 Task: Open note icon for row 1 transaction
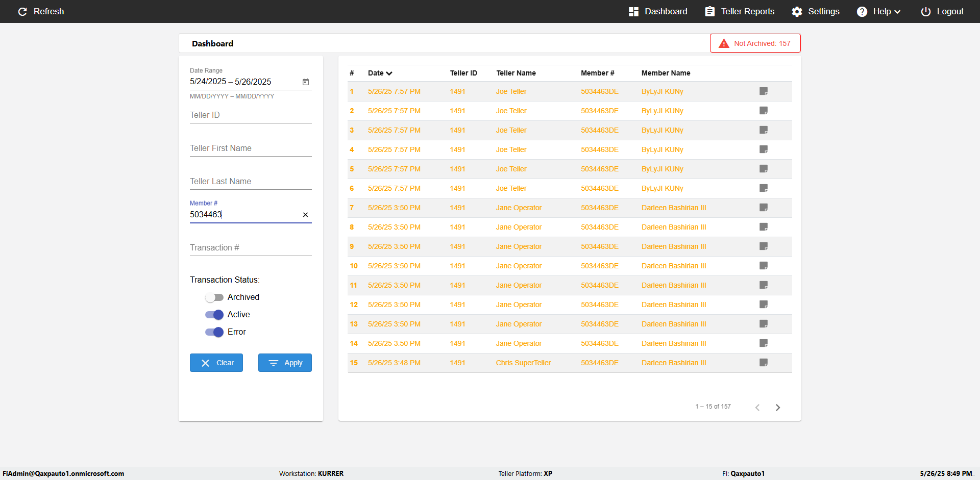(x=764, y=91)
